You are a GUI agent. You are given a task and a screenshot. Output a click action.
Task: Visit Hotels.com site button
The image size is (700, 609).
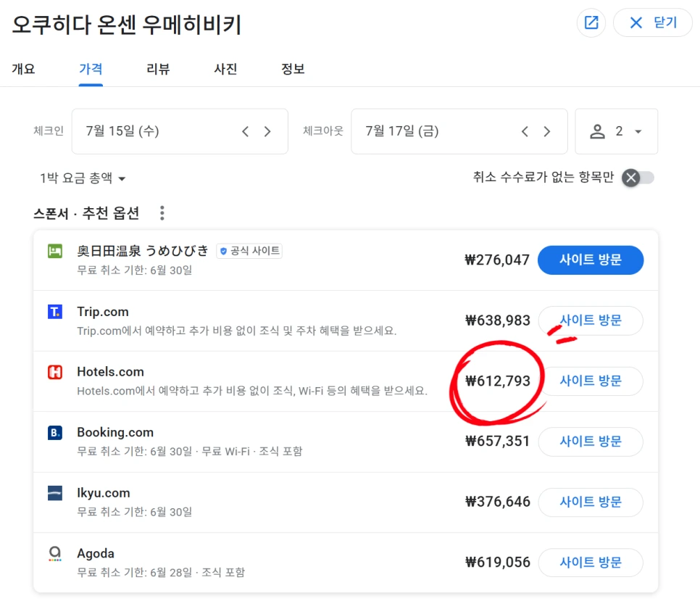pyautogui.click(x=591, y=381)
